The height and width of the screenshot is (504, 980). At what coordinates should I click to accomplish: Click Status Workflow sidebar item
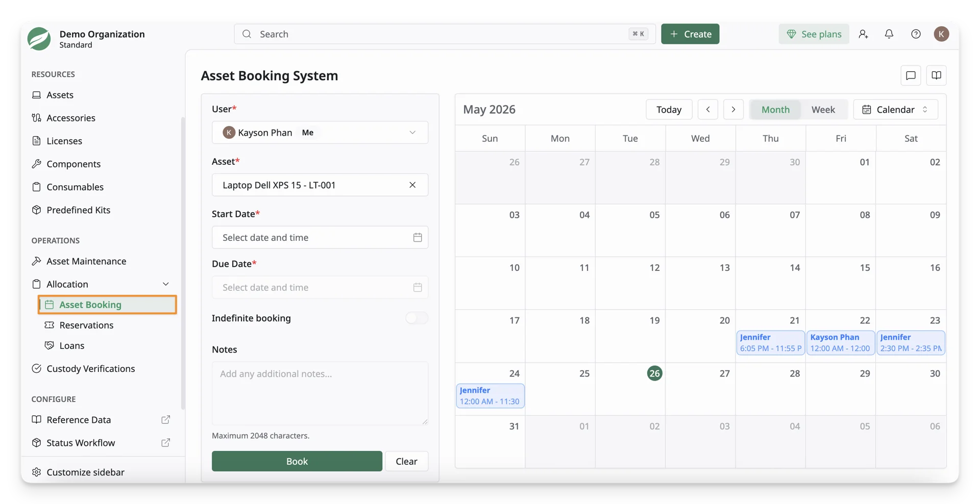click(81, 442)
